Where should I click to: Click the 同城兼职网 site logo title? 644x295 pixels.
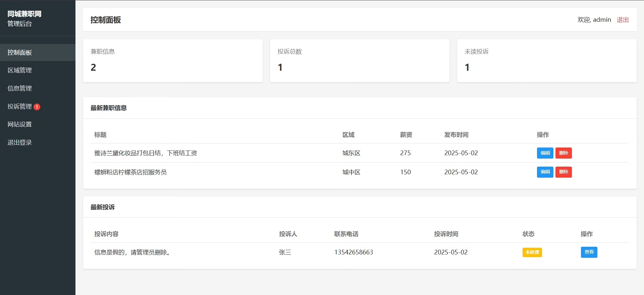tap(24, 14)
